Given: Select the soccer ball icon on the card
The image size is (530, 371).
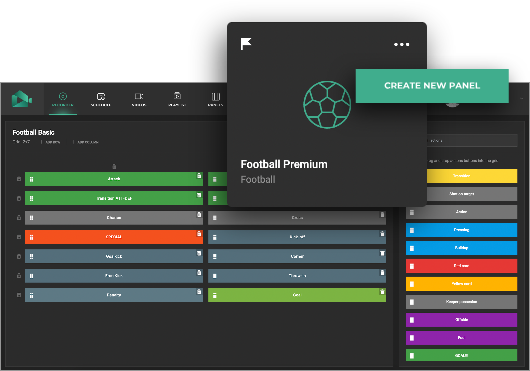Looking at the screenshot, I should (327, 105).
